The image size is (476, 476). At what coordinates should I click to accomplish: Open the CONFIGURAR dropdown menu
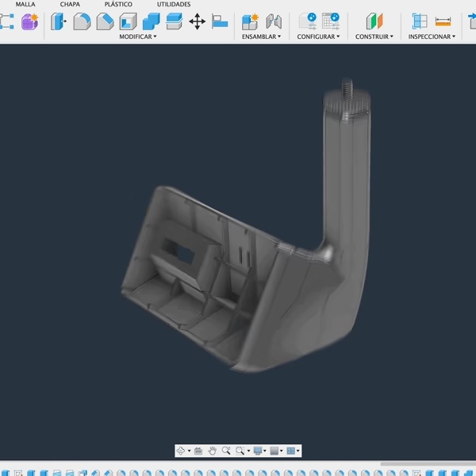pyautogui.click(x=318, y=36)
